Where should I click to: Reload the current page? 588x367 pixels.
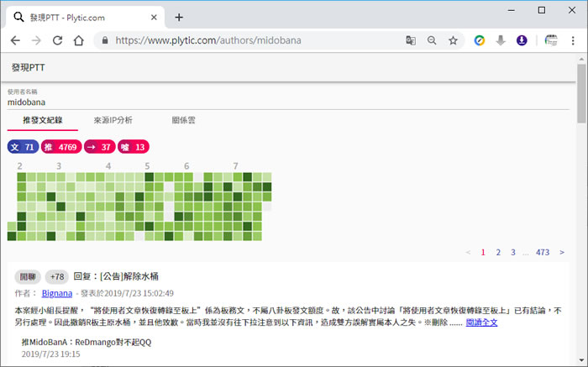pyautogui.click(x=57, y=40)
